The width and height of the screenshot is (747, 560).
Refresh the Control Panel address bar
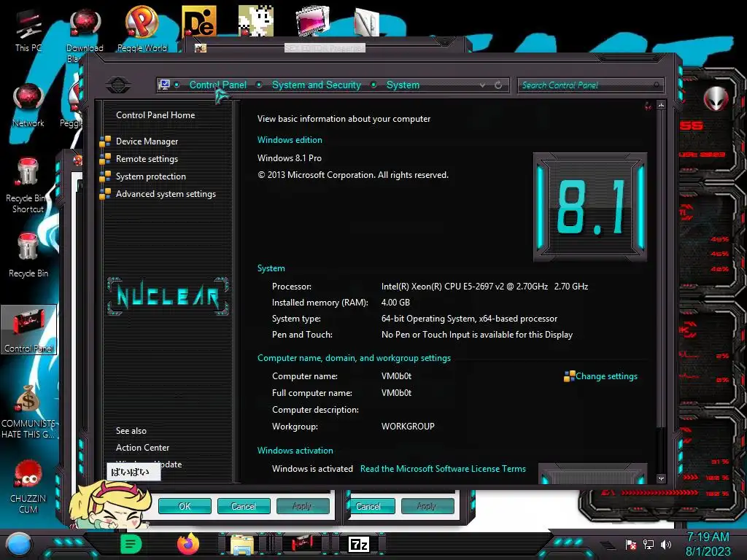coord(498,85)
